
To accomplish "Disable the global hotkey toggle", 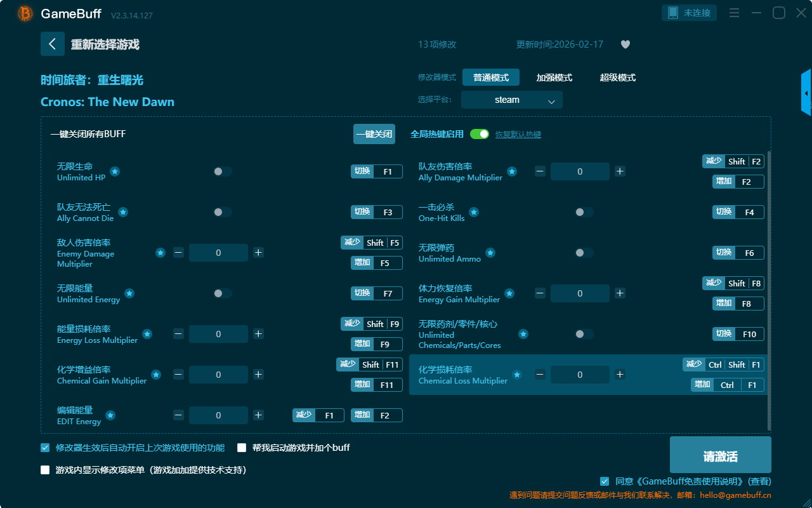I will click(480, 134).
